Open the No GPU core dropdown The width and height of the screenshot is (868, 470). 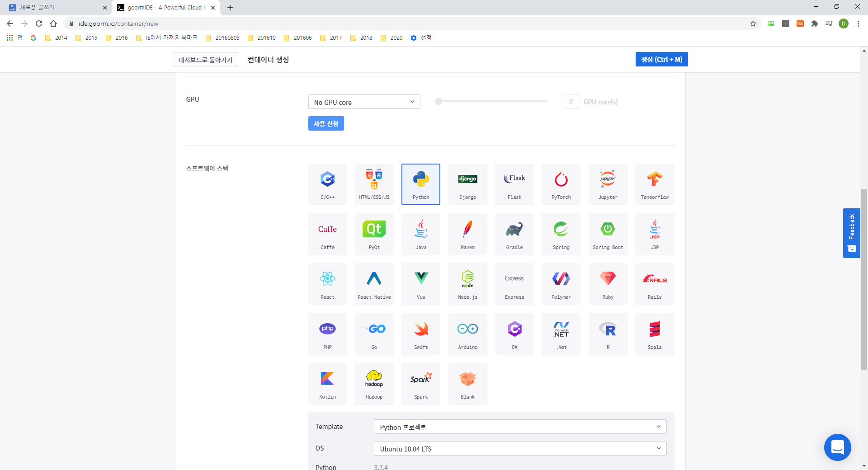(364, 102)
